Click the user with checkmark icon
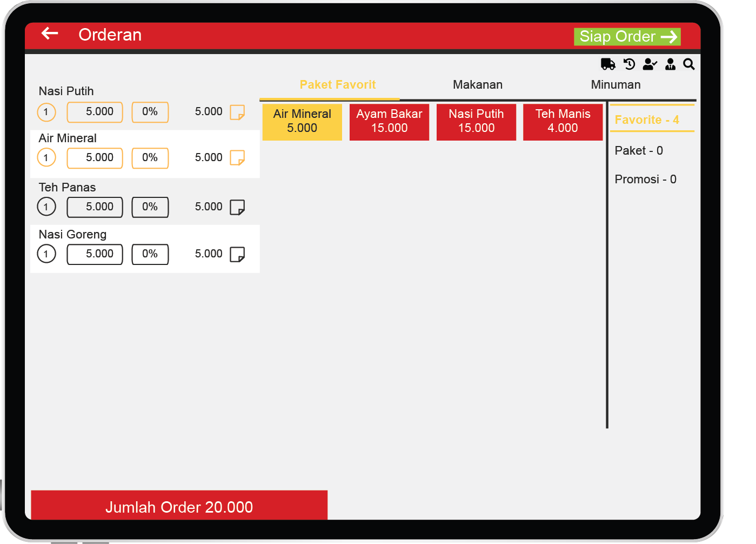Image resolution: width=756 pixels, height=544 pixels. (650, 64)
